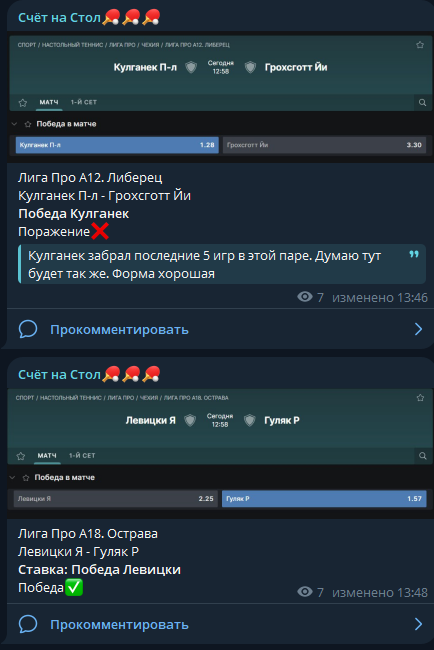The width and height of the screenshot is (434, 650).
Task: Pick Кулганек П-л odds 1.28
Action: coord(117,145)
